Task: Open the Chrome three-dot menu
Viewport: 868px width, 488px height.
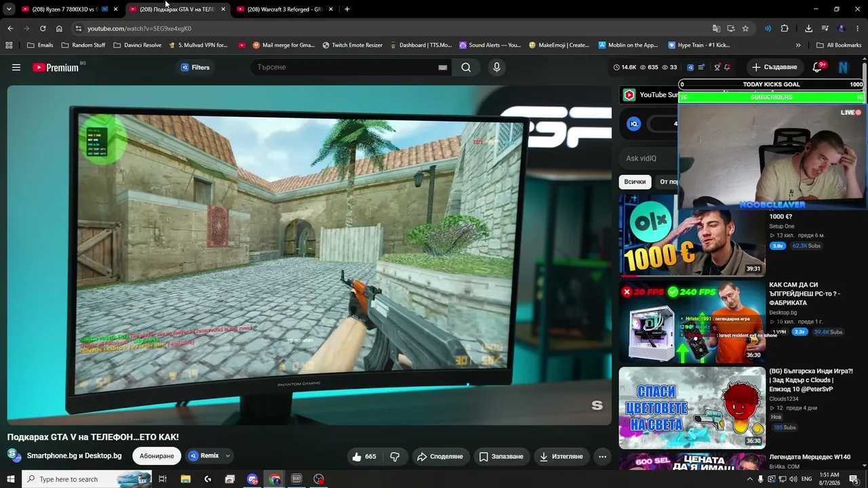Action: point(858,28)
